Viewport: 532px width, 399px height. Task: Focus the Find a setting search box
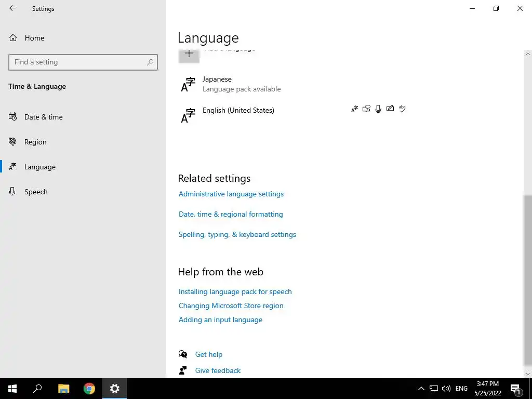[x=83, y=62]
